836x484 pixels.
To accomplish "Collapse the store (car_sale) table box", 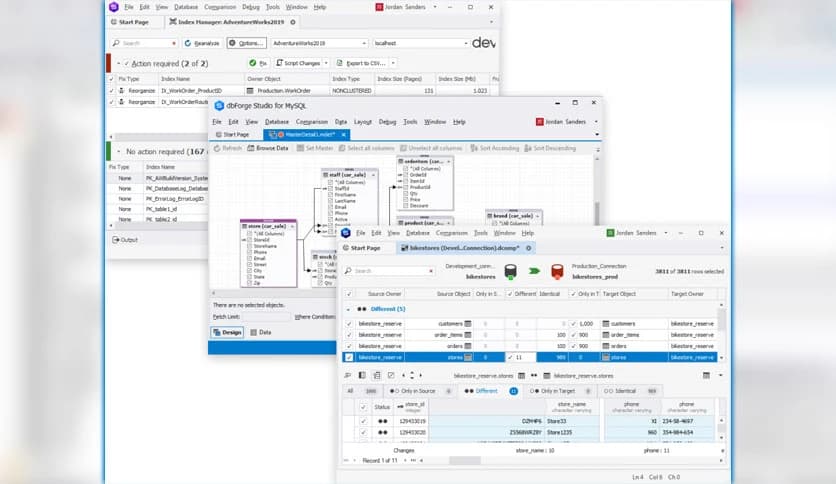I will coord(292,227).
